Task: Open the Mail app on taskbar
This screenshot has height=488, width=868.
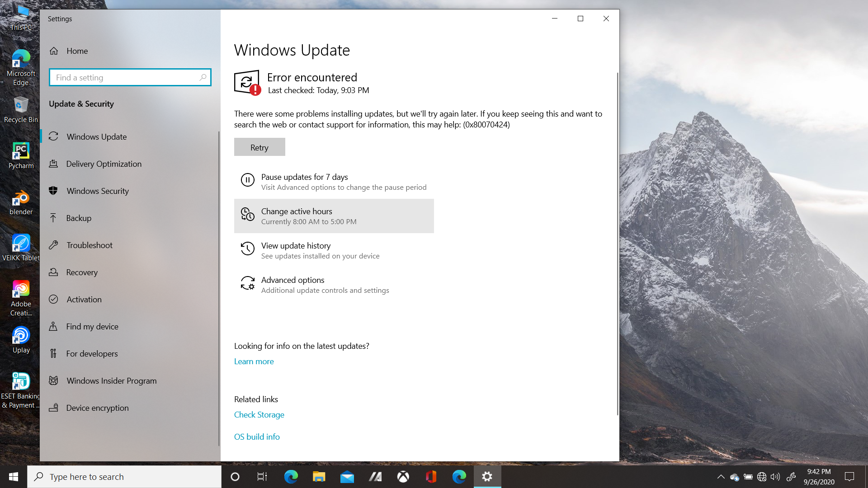Action: click(x=347, y=477)
